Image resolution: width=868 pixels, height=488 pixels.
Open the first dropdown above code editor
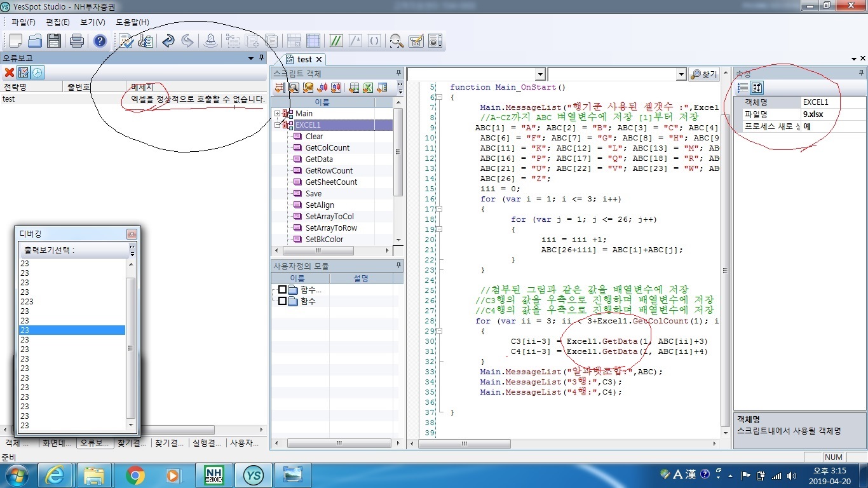pos(539,74)
